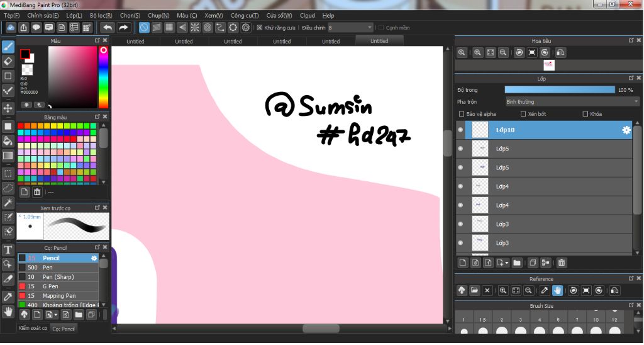Add a new layer folder
Image resolution: width=644 pixels, height=345 pixels.
[x=517, y=263]
